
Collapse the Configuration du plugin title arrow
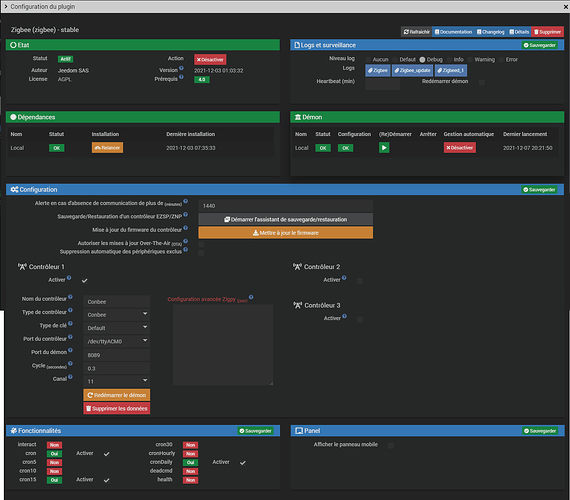click(x=5, y=7)
